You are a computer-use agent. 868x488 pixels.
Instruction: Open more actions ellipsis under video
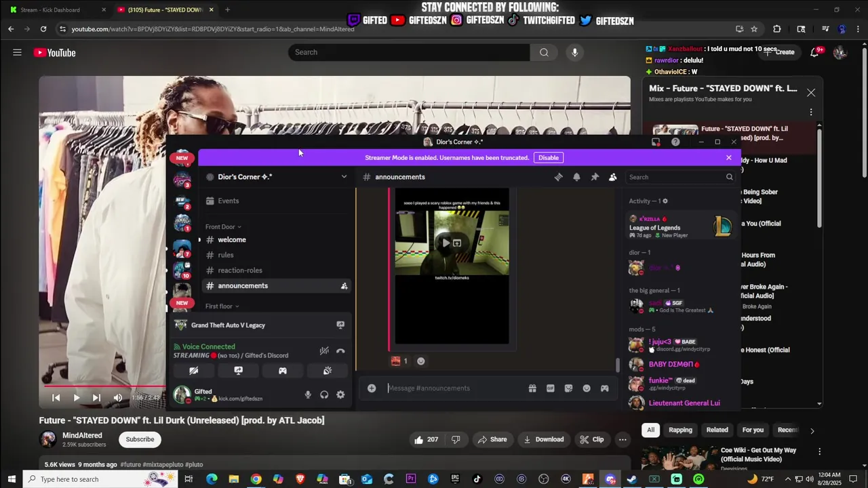pos(623,439)
